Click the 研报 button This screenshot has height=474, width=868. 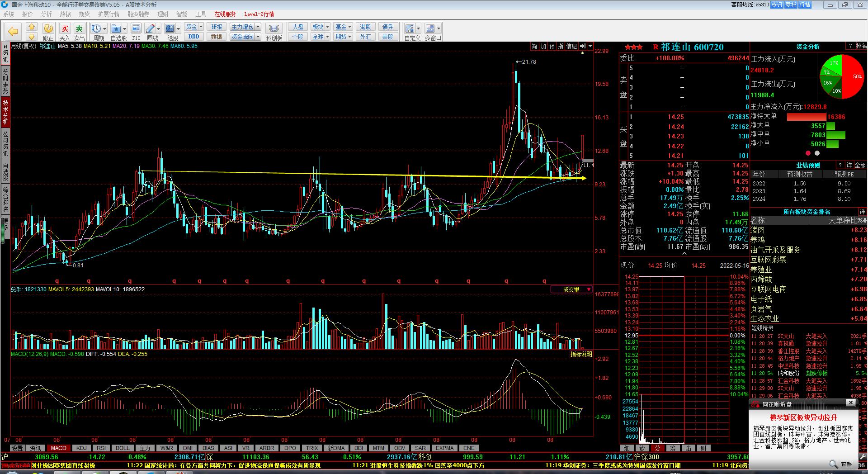point(217,27)
